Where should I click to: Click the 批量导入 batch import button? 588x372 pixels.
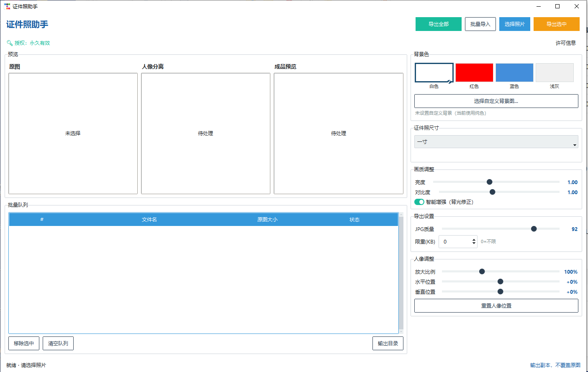tap(480, 24)
